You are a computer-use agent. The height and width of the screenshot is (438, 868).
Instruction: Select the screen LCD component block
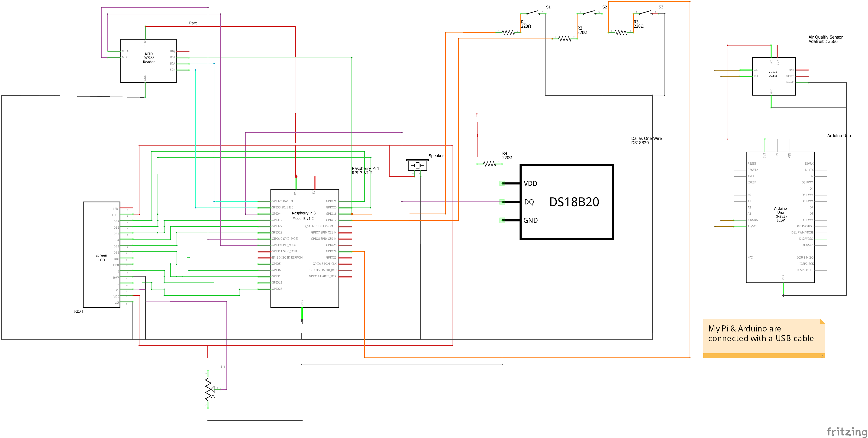click(x=101, y=255)
